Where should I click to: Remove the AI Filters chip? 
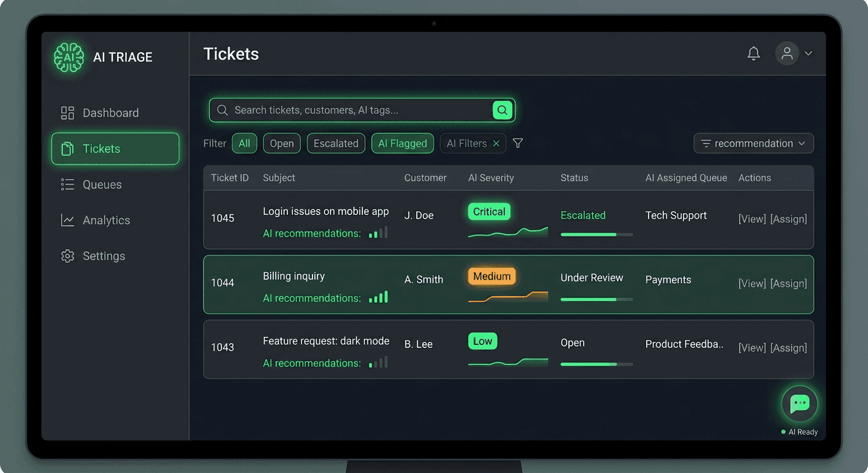[x=496, y=144]
